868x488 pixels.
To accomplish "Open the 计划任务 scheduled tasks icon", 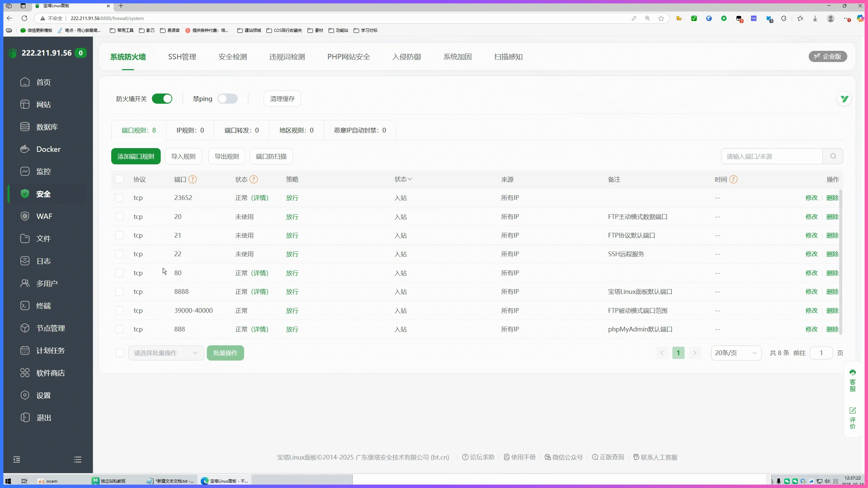I will coord(25,350).
